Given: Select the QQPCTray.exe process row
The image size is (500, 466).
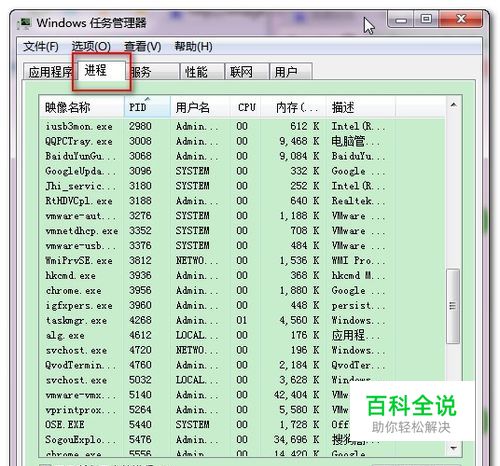Looking at the screenshot, I should coord(242,141).
